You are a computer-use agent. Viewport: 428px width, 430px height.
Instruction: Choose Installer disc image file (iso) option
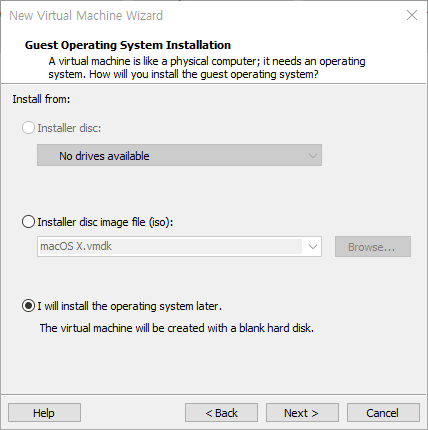click(28, 222)
